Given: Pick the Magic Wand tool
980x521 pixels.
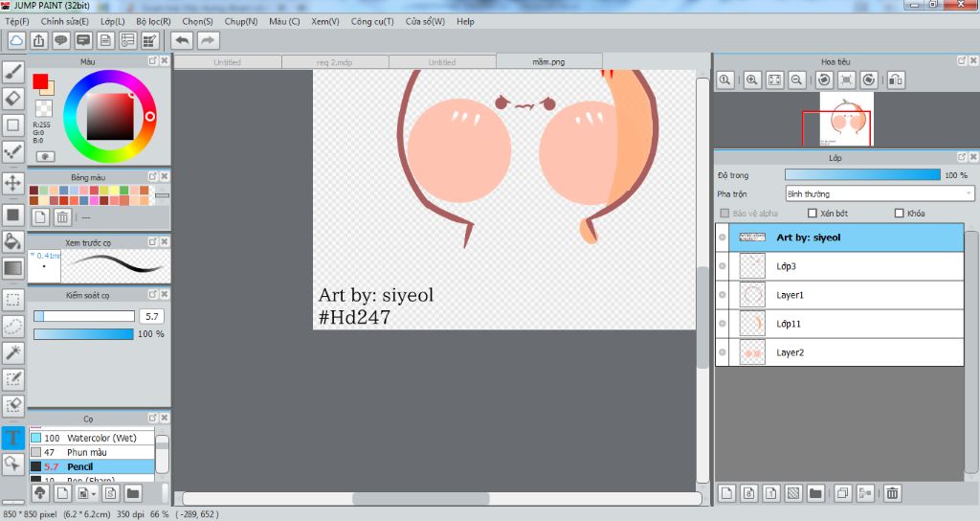Looking at the screenshot, I should click(13, 352).
